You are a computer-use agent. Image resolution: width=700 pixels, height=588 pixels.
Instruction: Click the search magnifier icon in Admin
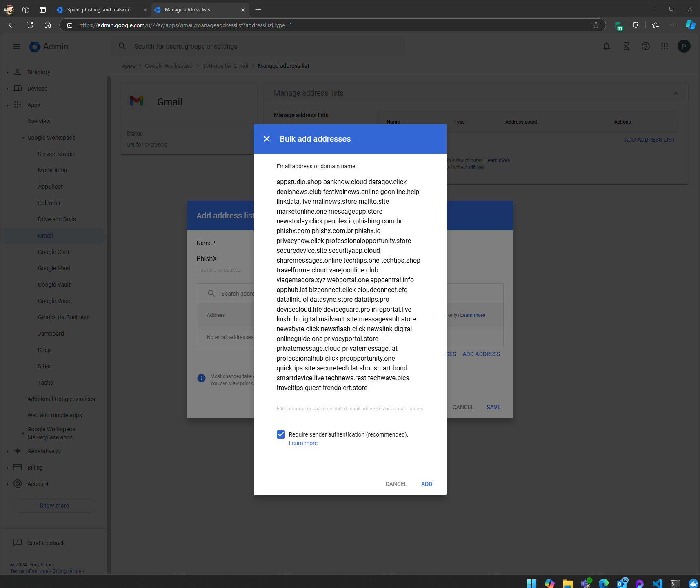point(122,46)
